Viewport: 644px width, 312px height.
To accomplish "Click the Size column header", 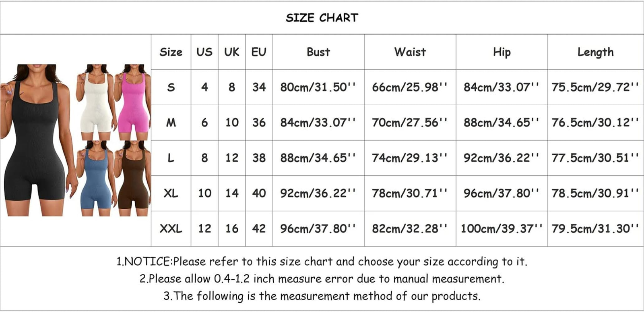I will (171, 52).
